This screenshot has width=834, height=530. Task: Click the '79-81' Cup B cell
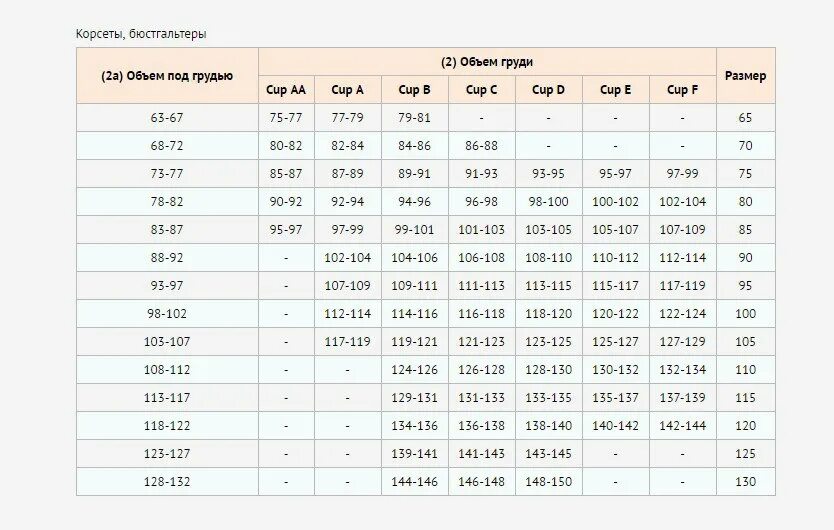pyautogui.click(x=414, y=118)
